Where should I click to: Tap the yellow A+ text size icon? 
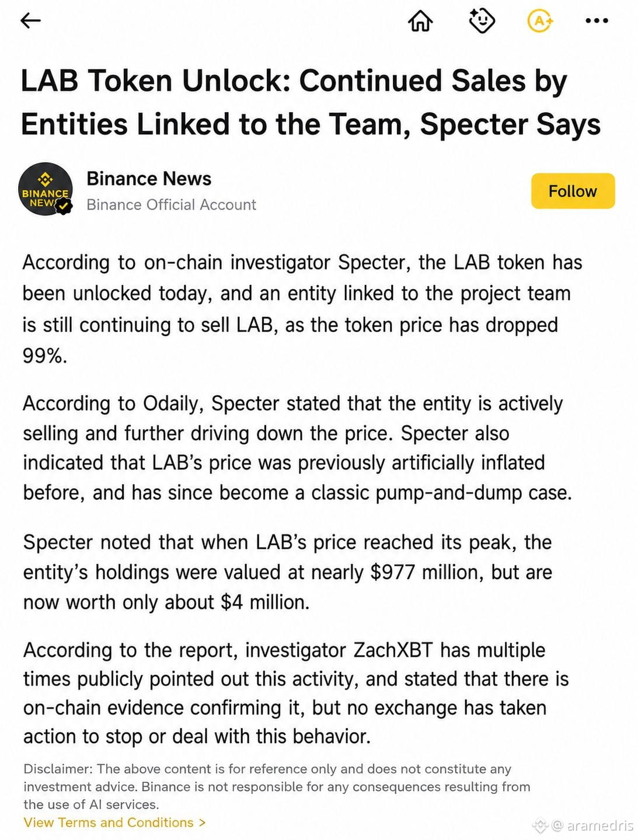[x=540, y=21]
